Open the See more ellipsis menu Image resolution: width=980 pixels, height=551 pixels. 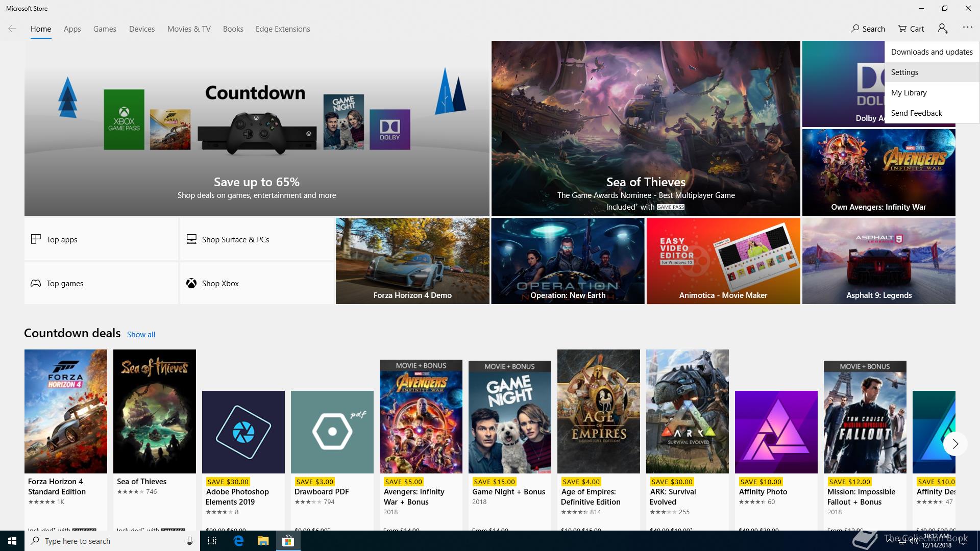[967, 27]
